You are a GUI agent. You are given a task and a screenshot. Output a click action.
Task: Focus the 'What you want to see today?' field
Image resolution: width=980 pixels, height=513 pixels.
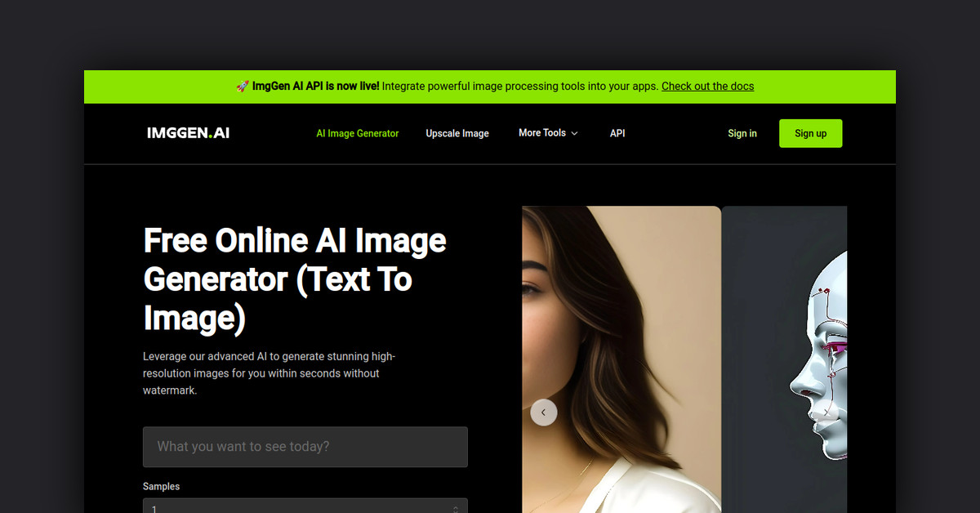pyautogui.click(x=305, y=447)
